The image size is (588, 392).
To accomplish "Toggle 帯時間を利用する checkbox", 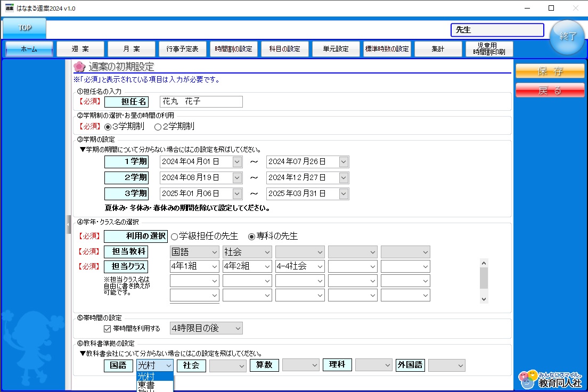I will coord(107,329).
